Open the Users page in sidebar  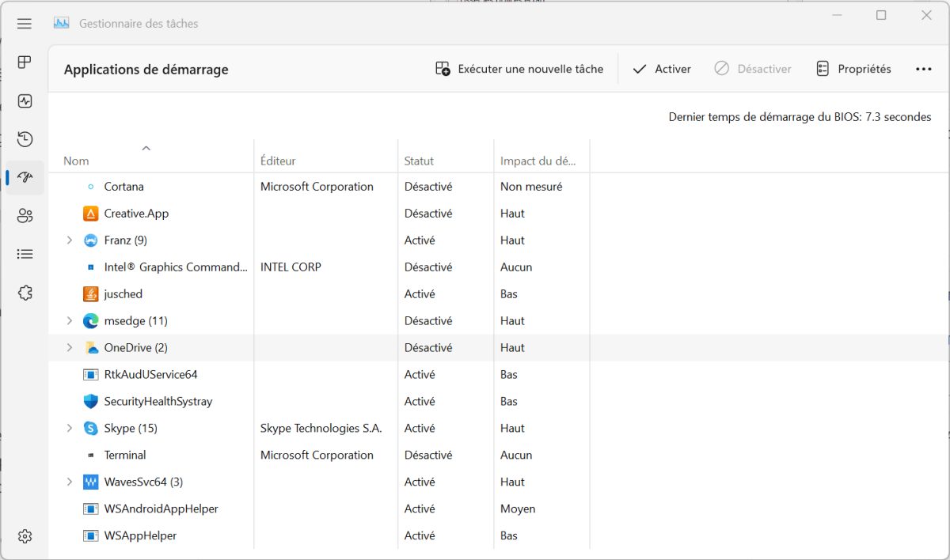coord(25,215)
